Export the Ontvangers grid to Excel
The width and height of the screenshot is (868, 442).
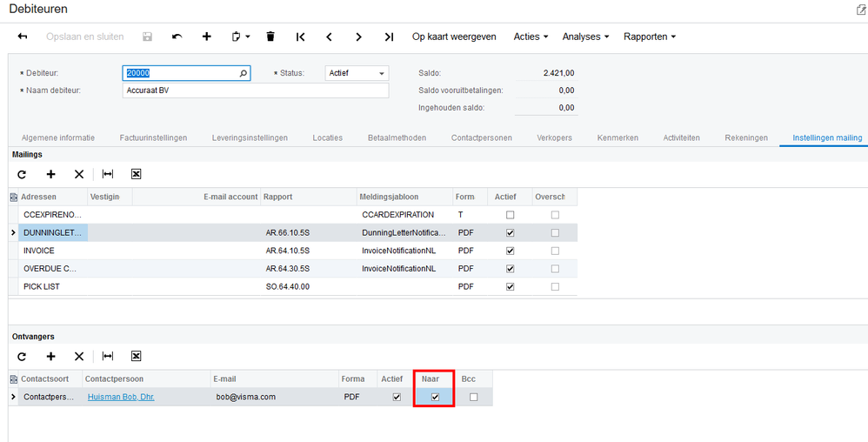point(137,356)
